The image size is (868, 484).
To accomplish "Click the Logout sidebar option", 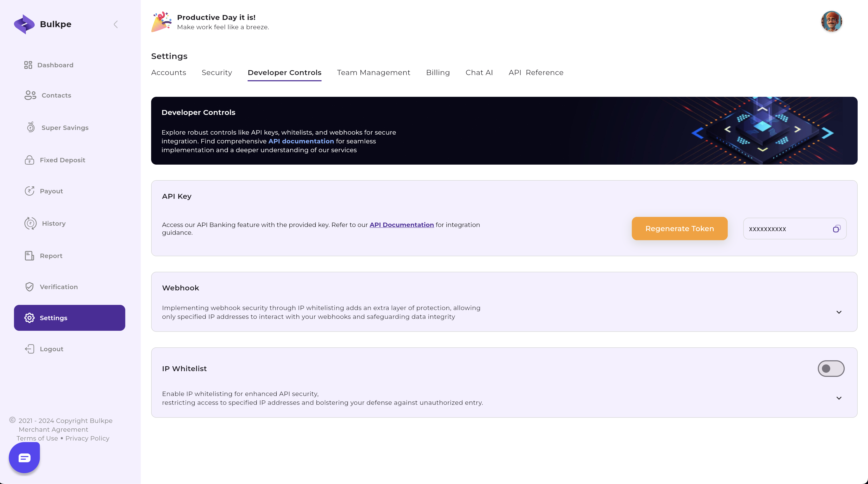I will (52, 349).
